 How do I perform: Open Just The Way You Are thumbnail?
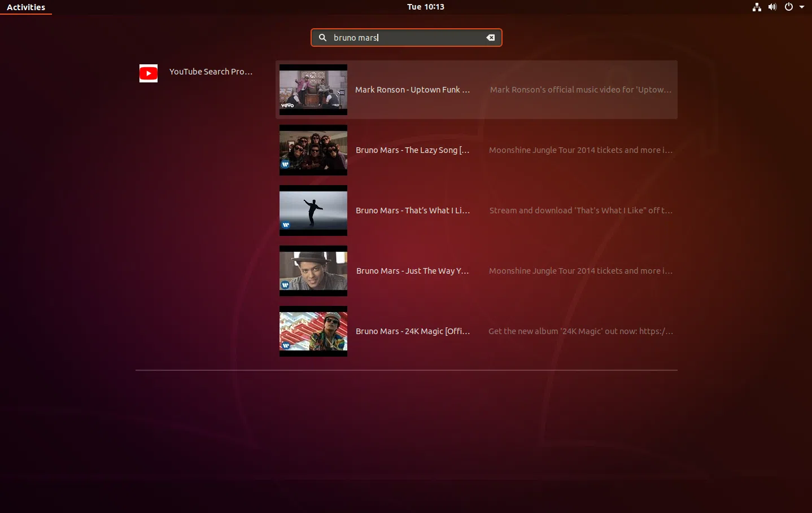coord(313,271)
